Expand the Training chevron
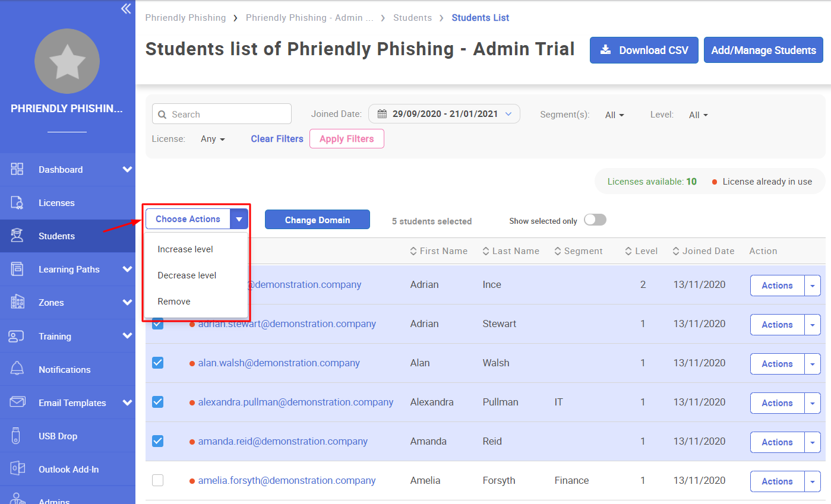 coord(127,336)
